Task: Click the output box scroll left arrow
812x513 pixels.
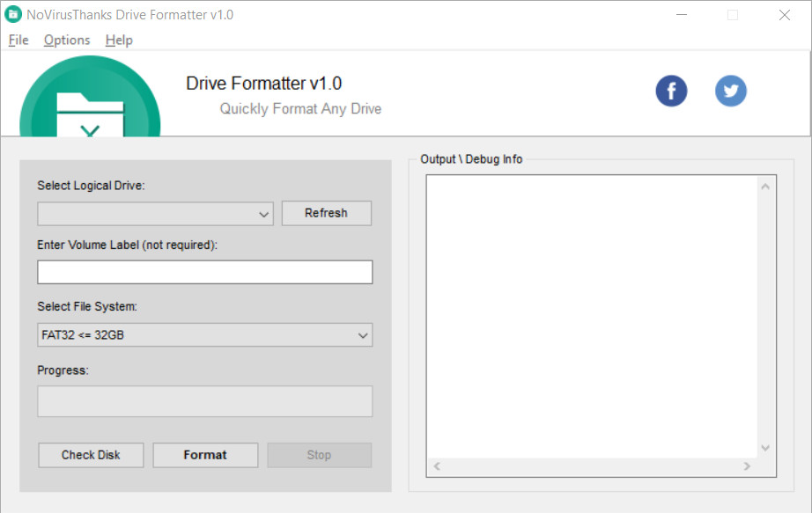Action: pos(437,466)
